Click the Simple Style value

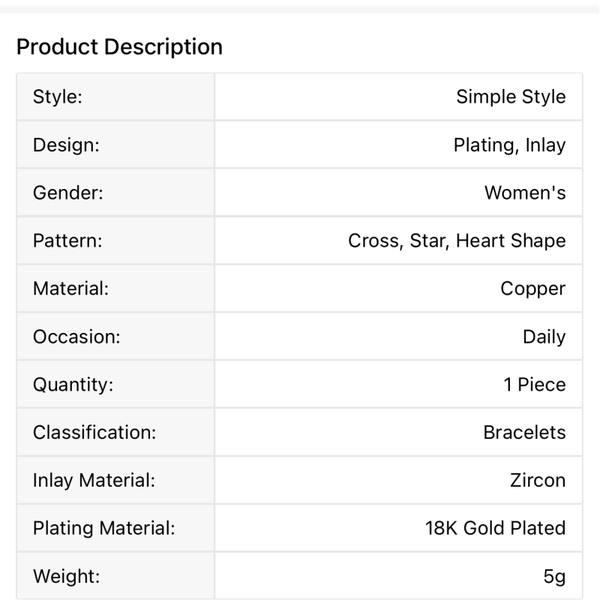point(510,97)
